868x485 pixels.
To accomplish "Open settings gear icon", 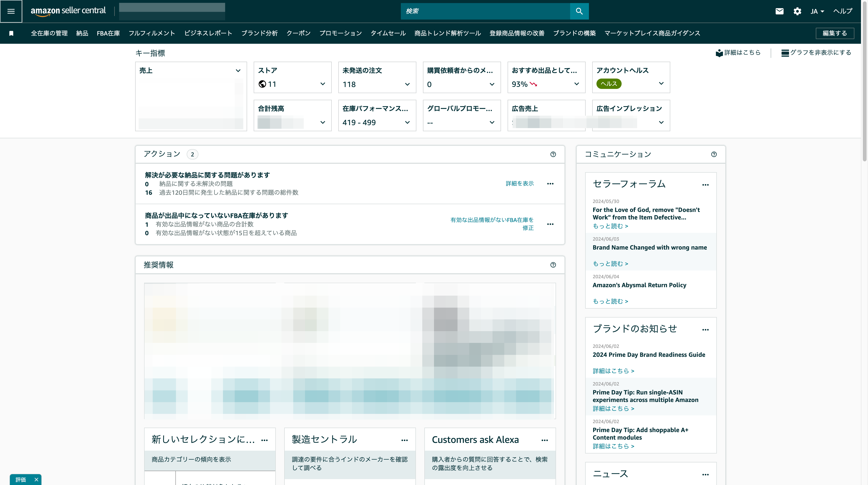I will tap(797, 11).
